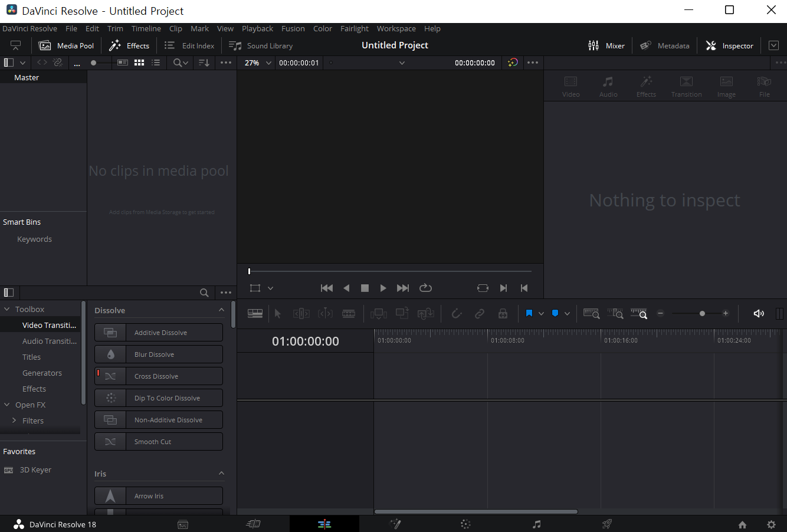Open media pool options menu (three dots)
Screen dimensions: 787x532
[x=226, y=63]
